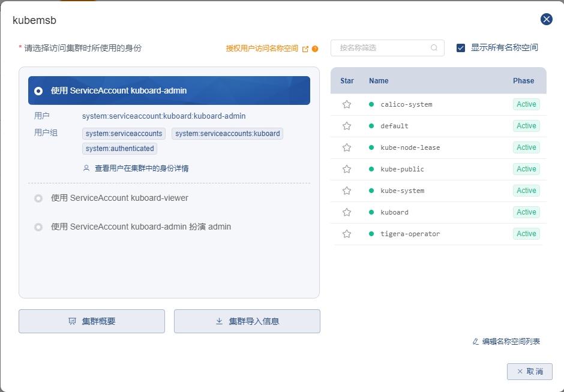Star the kuboard namespace
The image size is (564, 392).
coord(346,212)
